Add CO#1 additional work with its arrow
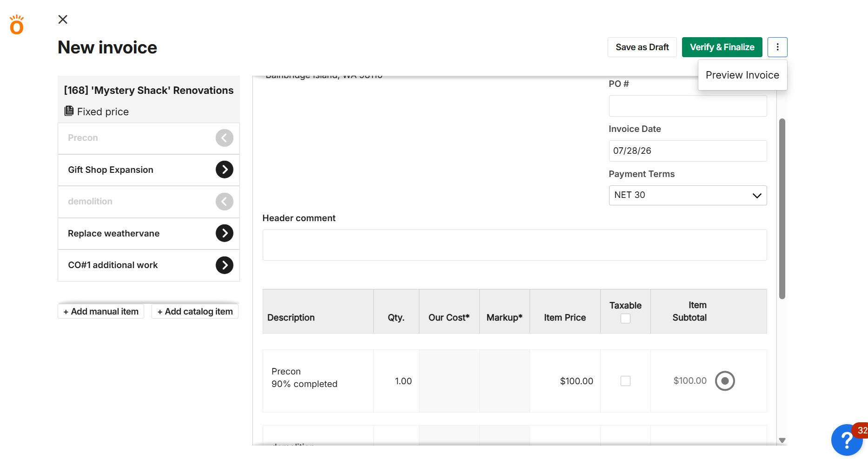The height and width of the screenshot is (459, 868). click(225, 265)
